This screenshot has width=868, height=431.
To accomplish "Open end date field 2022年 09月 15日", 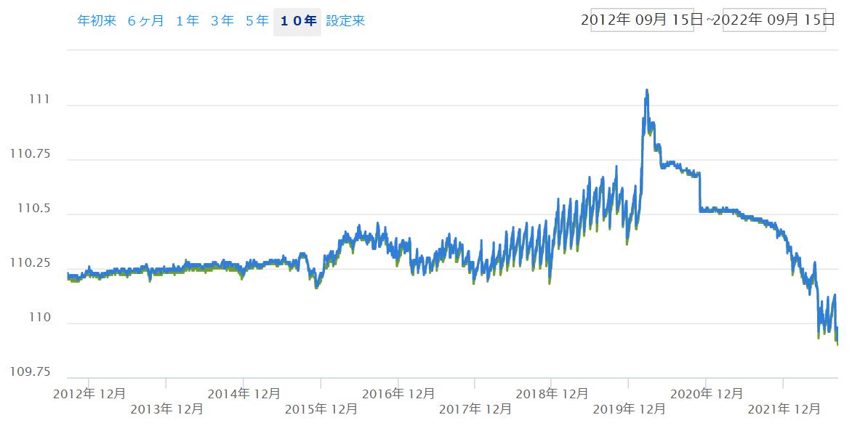I will pos(774,20).
